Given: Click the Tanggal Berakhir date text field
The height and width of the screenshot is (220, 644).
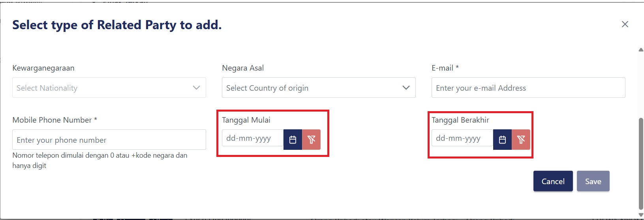Looking at the screenshot, I should pos(462,138).
